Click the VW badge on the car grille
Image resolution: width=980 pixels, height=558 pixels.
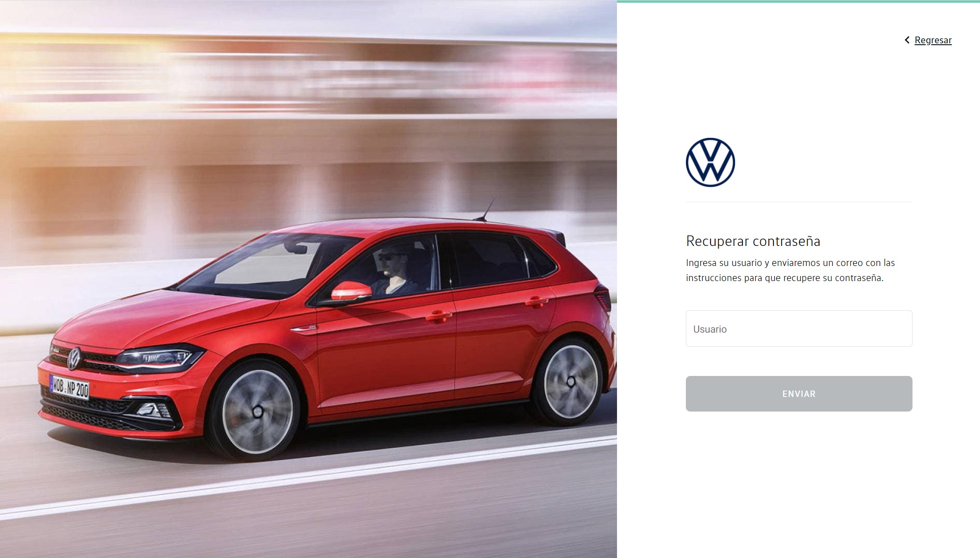coord(74,359)
